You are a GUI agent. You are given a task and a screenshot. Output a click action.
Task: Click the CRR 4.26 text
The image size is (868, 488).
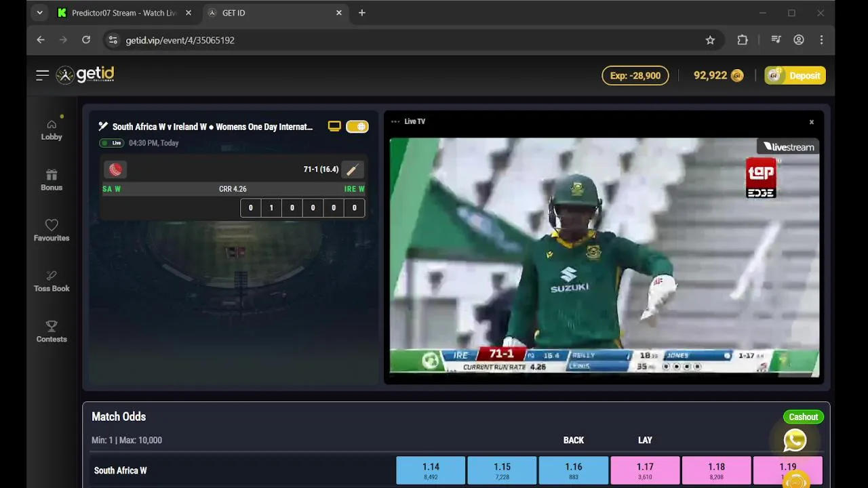click(x=233, y=189)
